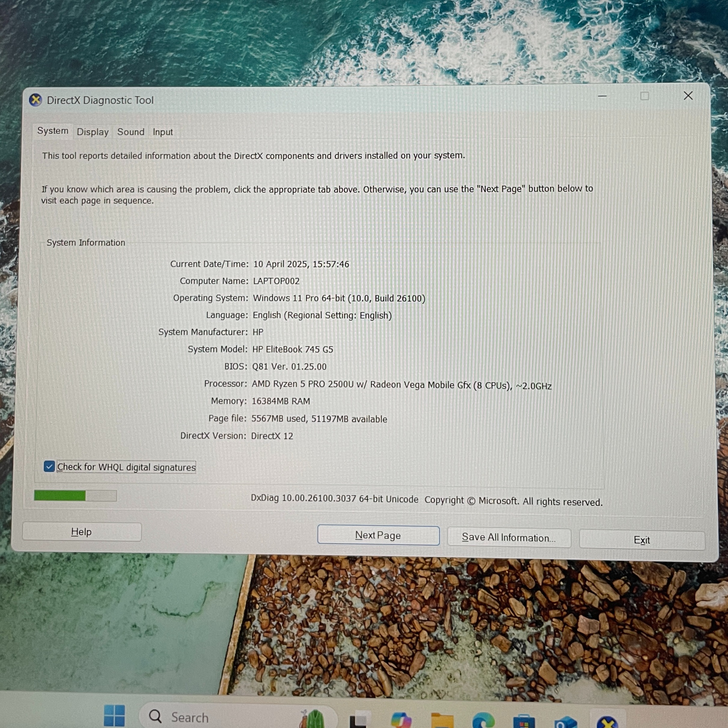Click Save All Information button
728x728 pixels.
coord(509,537)
